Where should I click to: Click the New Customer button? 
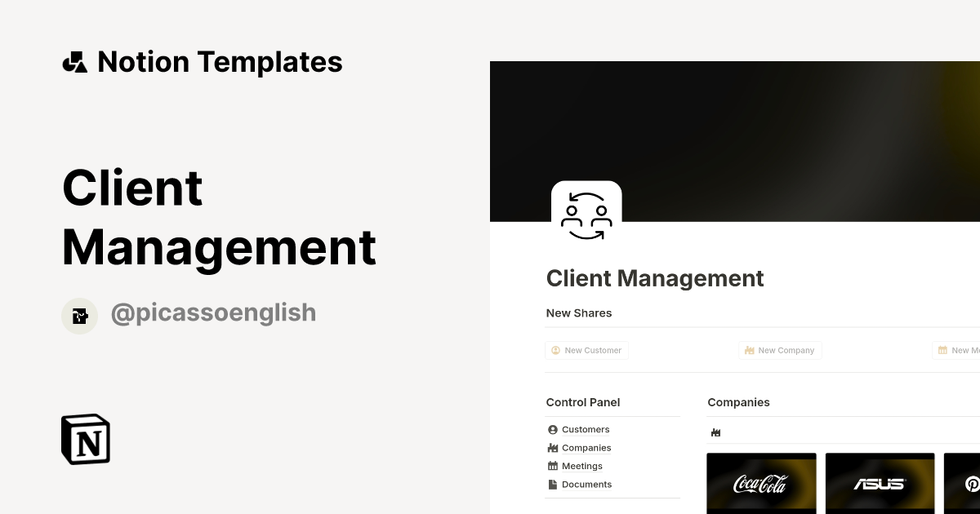coord(586,350)
